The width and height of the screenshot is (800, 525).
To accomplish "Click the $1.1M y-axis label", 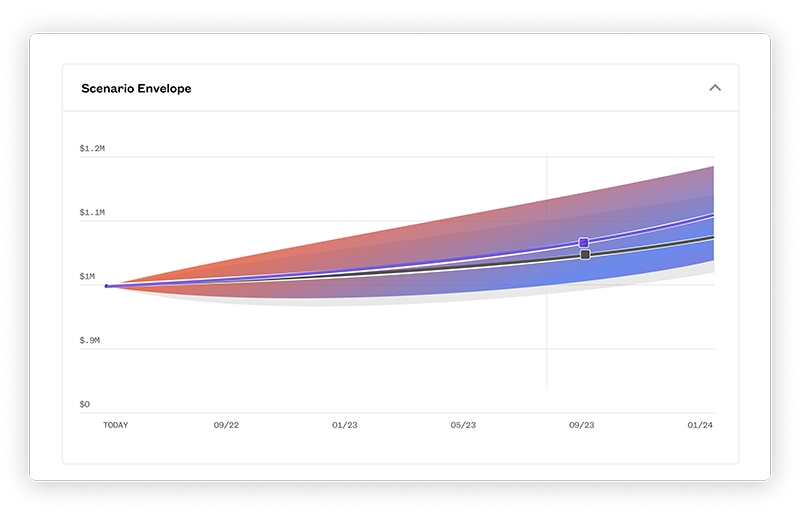I will click(x=93, y=213).
